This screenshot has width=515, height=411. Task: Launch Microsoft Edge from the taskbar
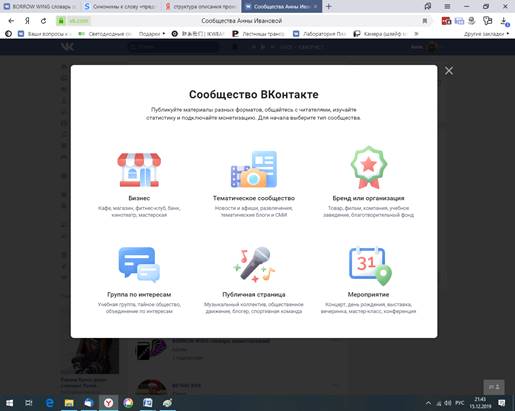[49, 403]
